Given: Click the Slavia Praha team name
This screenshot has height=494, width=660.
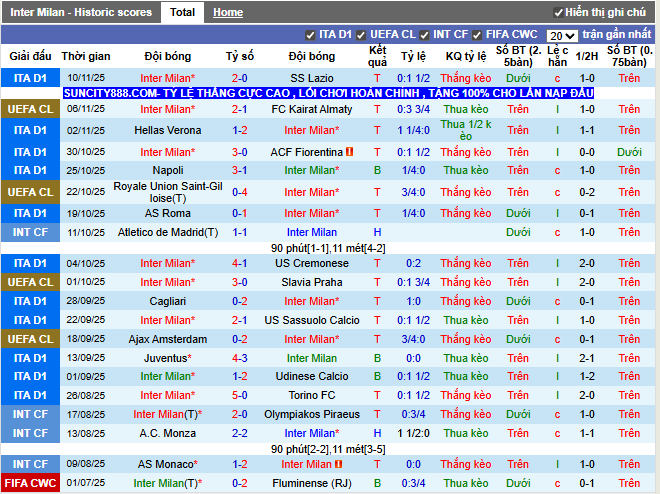Looking at the screenshot, I should (312, 282).
